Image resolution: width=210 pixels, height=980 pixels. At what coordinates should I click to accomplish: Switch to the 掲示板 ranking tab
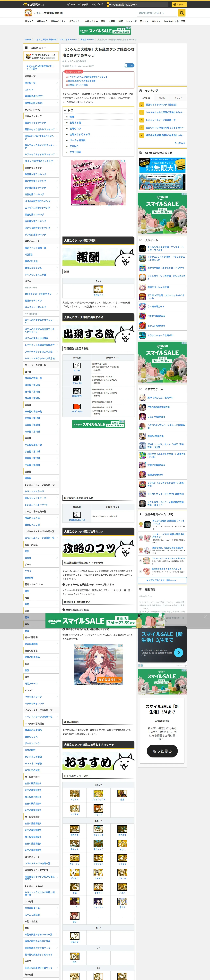click(x=162, y=98)
